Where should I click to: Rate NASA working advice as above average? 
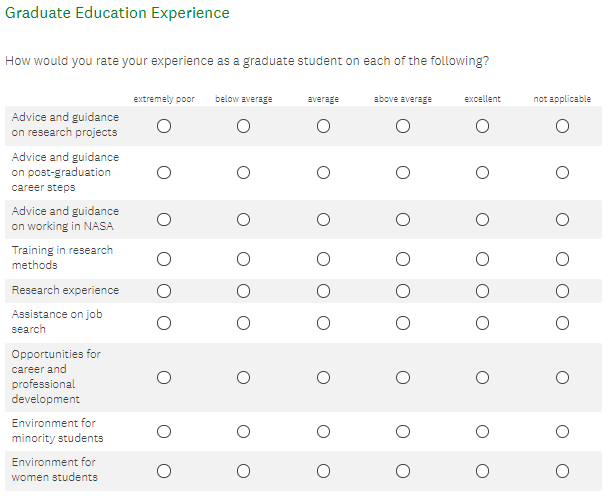(403, 219)
